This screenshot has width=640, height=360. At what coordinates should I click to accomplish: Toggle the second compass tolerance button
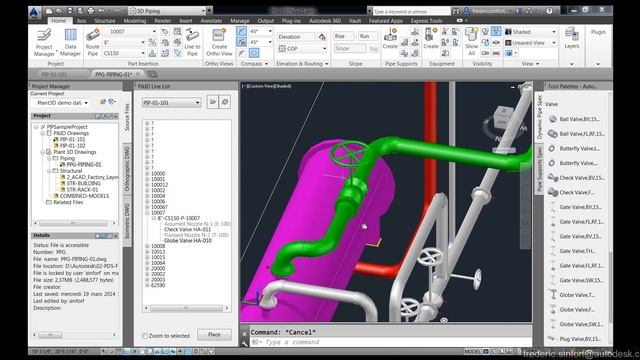pos(242,42)
